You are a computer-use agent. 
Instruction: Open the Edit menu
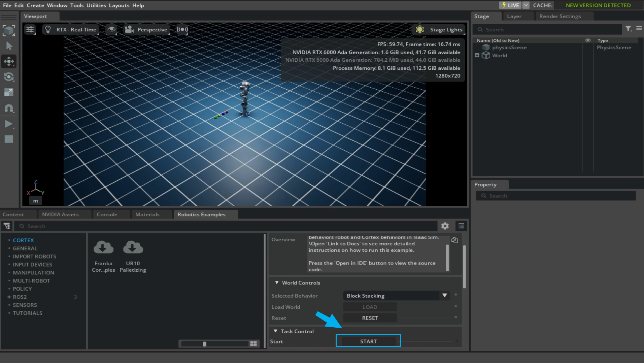[19, 5]
